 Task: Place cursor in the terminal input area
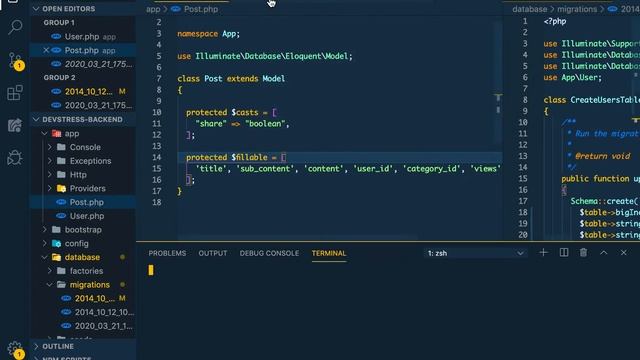point(388,312)
